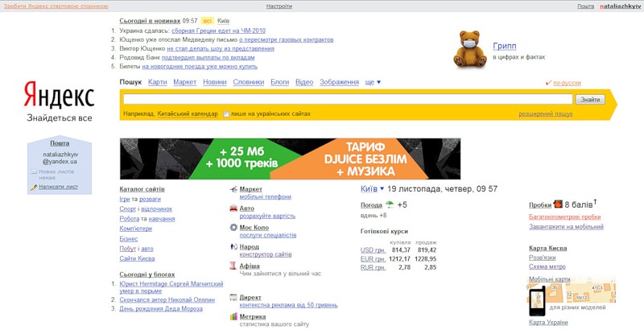644x330 pixels.
Task: Enable search only on Ukrainian sites checkbox
Action: pos(226,114)
